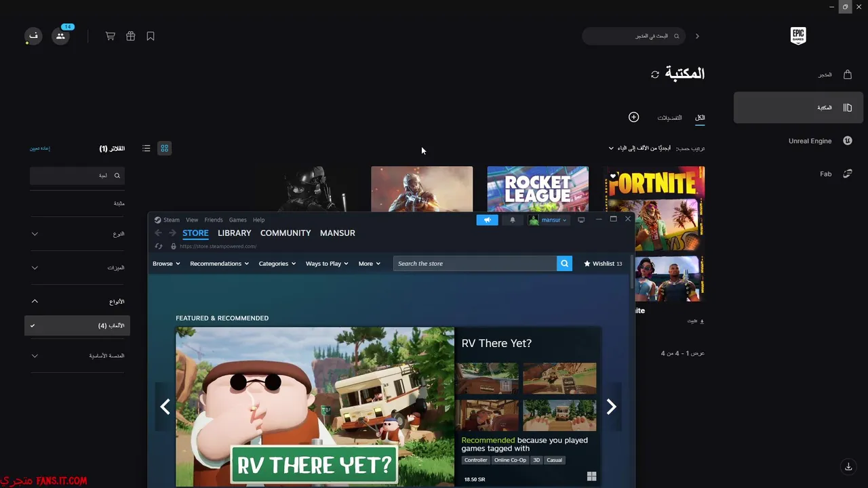Open Fab in the Epic sidebar
The height and width of the screenshot is (488, 868).
tap(798, 174)
